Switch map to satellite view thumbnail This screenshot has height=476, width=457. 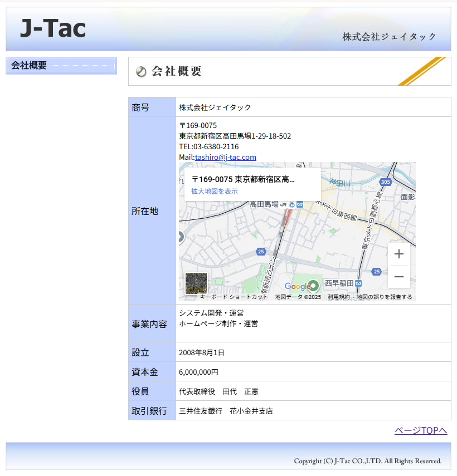tap(196, 283)
